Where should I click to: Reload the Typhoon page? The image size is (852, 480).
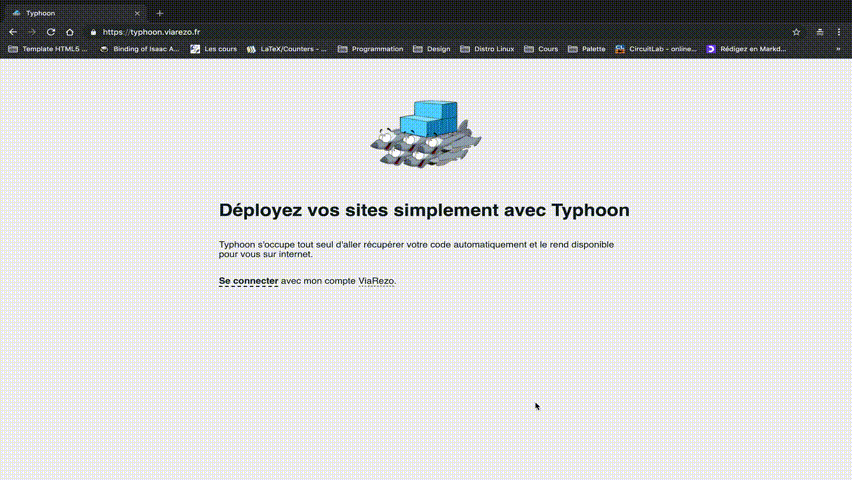[x=51, y=32]
